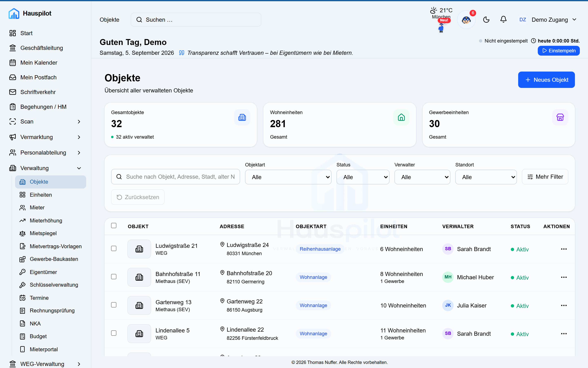Open Einheiten under Verwaltung

[x=51, y=195]
